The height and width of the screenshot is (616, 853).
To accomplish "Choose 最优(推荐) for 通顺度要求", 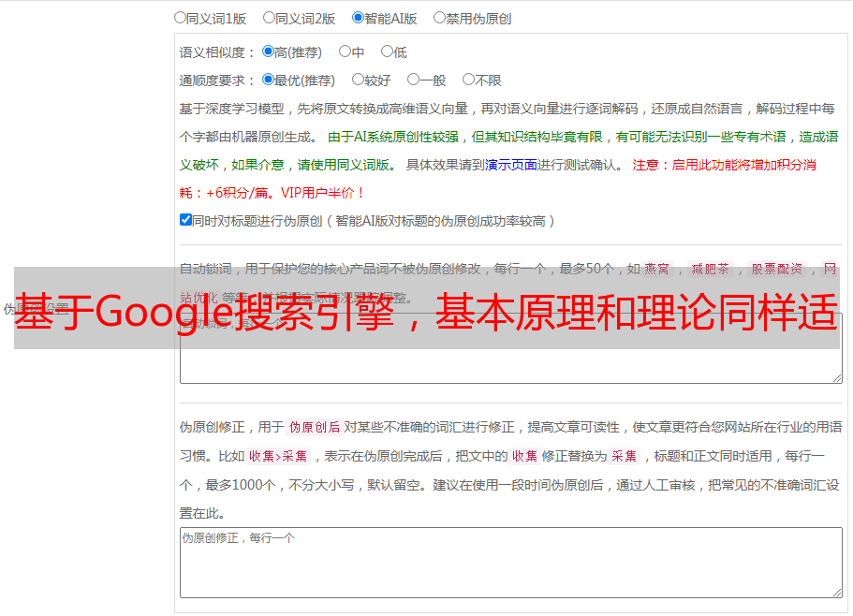I will pos(268,80).
